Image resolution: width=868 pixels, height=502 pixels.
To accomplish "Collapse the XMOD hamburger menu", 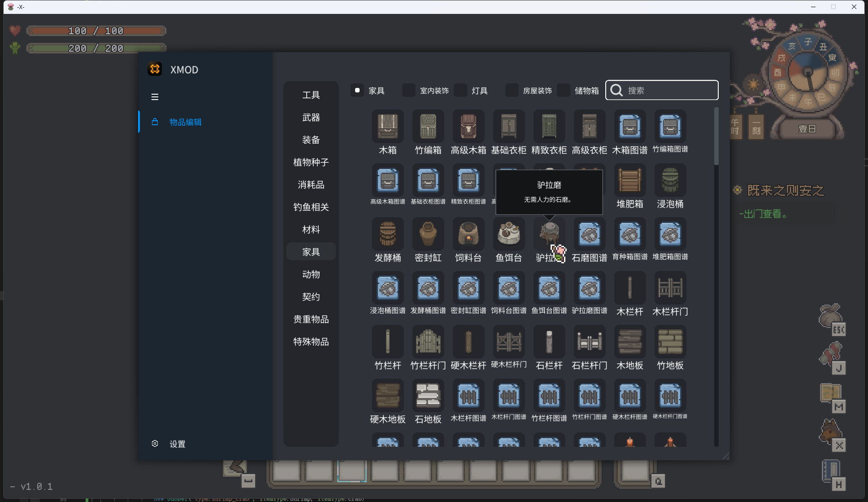I will [x=155, y=97].
